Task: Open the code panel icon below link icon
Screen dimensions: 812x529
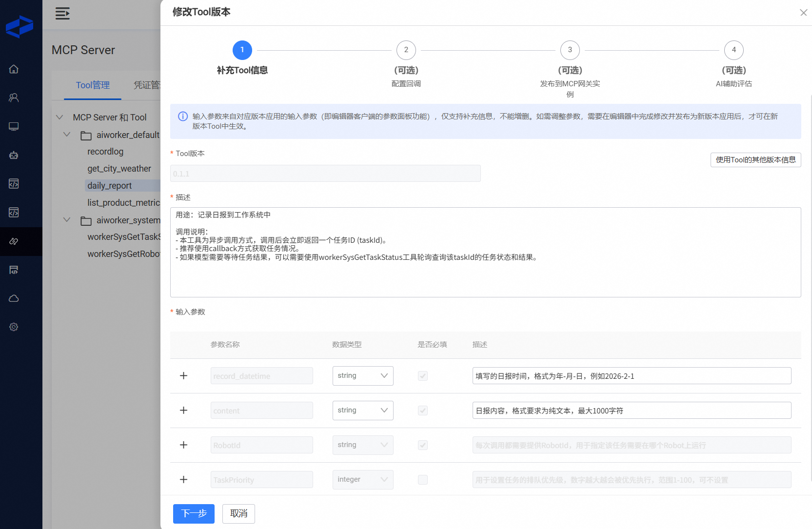Action: (14, 270)
